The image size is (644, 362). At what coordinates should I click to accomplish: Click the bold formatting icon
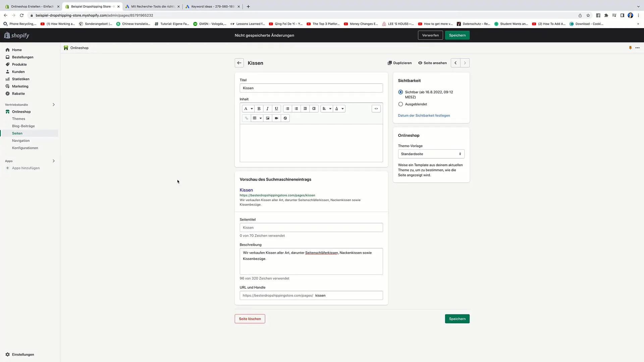pos(259,108)
